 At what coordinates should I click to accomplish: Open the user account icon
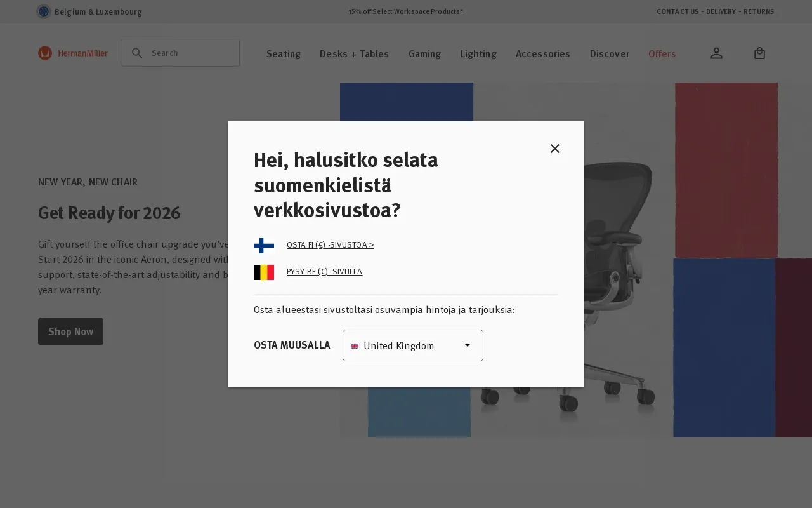coord(716,53)
